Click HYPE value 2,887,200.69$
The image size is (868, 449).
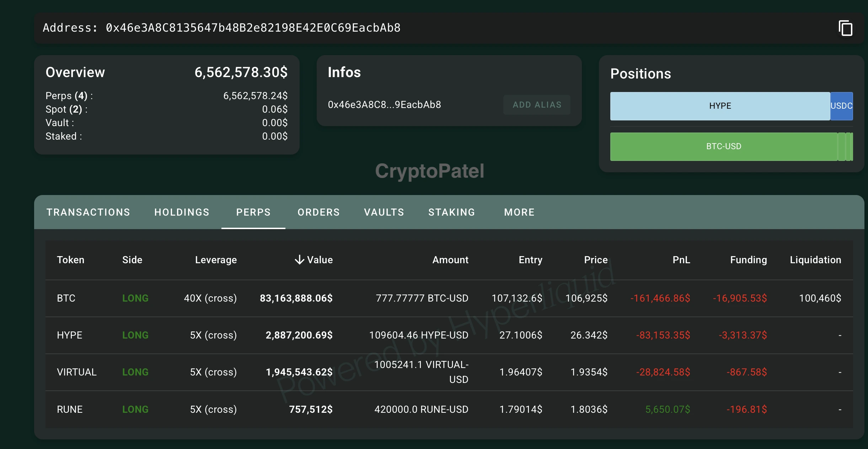(299, 335)
